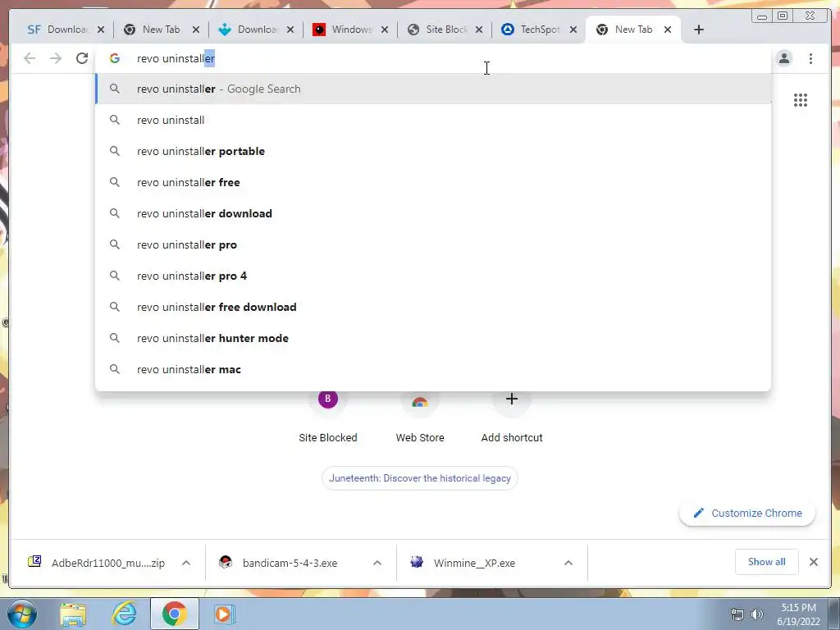Expand options for AdbeRdr11000 zip download
This screenshot has width=840, height=630.
(186, 563)
